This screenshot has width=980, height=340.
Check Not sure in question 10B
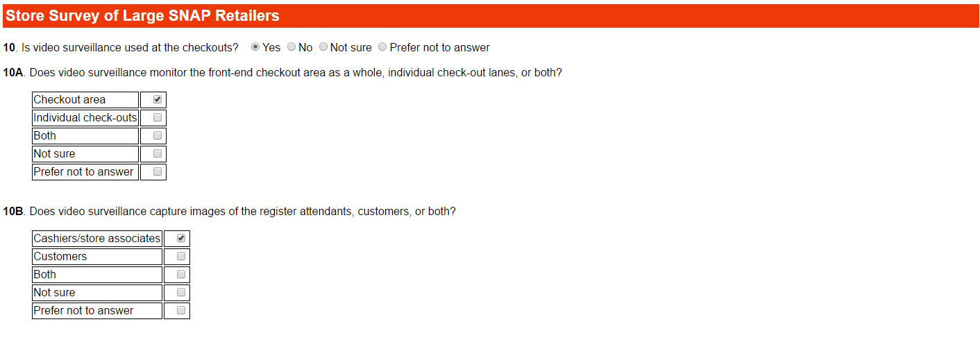pos(181,292)
